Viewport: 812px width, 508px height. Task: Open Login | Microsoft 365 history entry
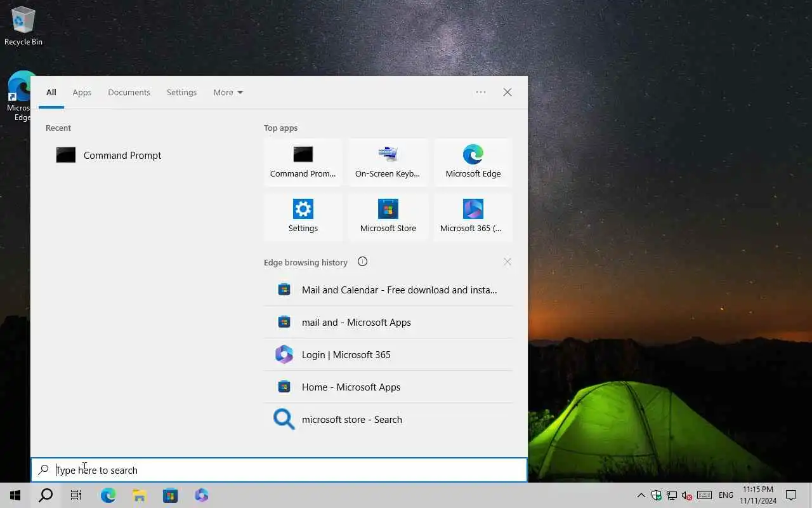388,354
